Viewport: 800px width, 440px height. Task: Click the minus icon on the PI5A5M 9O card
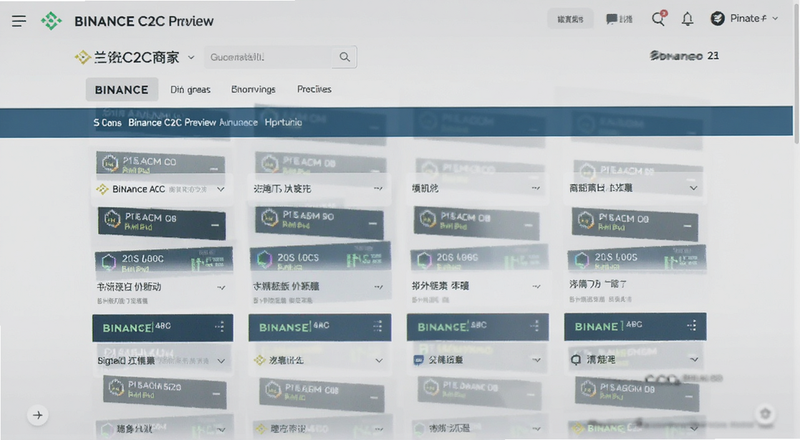[373, 224]
